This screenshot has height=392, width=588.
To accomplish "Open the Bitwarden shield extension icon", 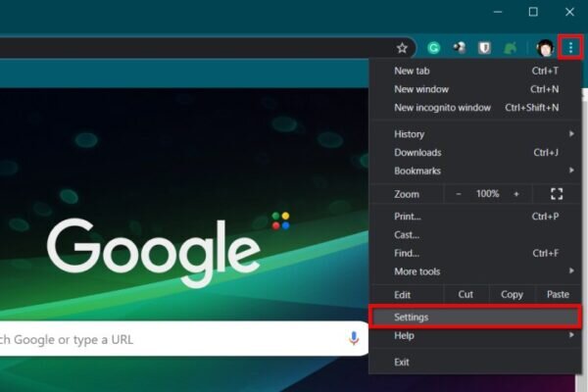I will coord(484,48).
